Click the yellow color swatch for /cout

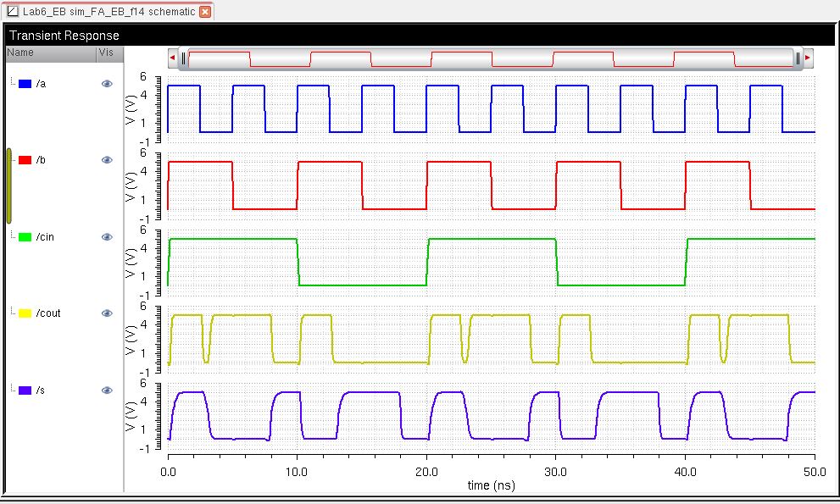25,313
